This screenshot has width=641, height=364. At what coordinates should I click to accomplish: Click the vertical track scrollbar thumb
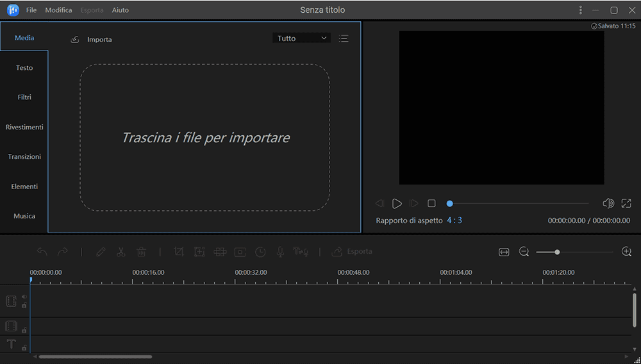[635, 310]
